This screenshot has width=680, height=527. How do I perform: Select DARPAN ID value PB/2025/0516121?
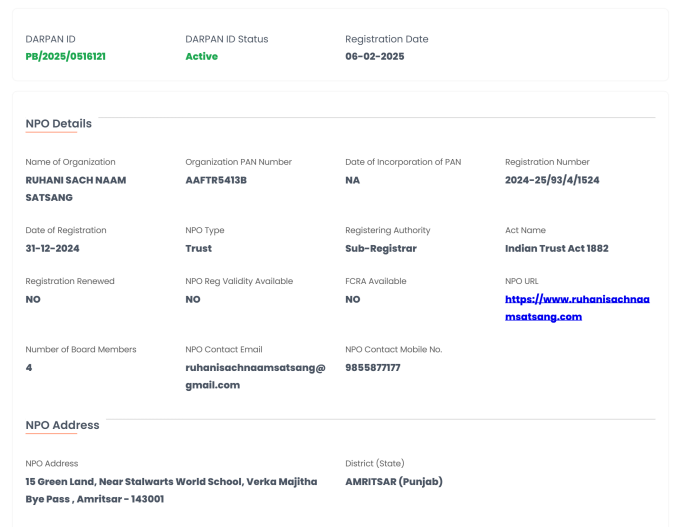[x=65, y=56]
